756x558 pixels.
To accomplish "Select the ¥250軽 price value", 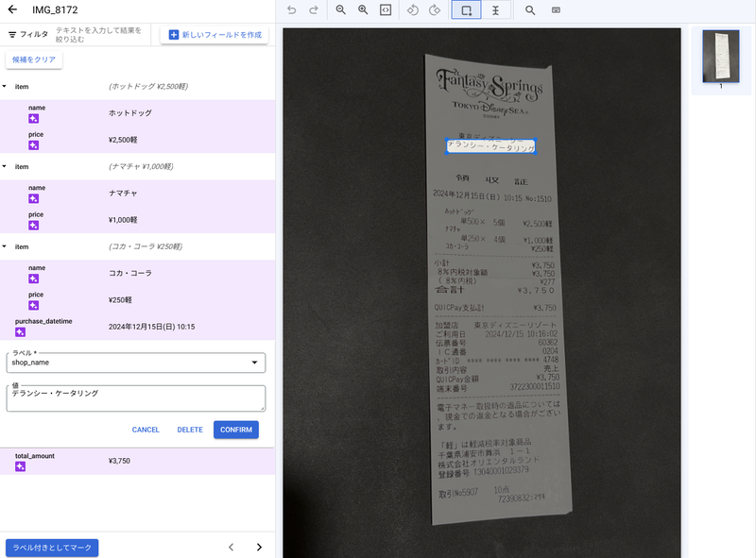I will coord(120,299).
